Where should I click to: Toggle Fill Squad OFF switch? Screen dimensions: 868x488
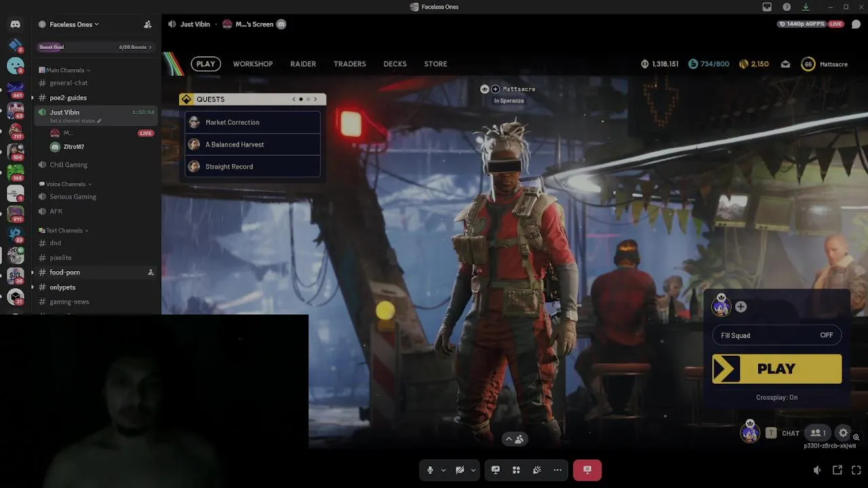coord(776,335)
